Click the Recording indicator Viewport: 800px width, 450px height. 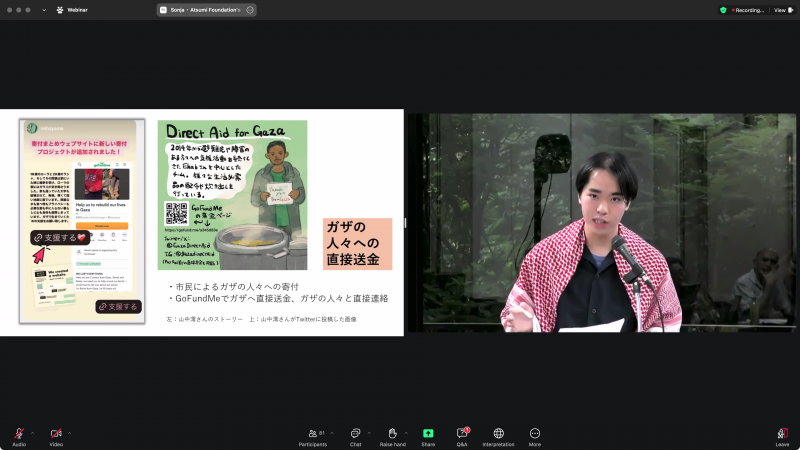[x=748, y=10]
